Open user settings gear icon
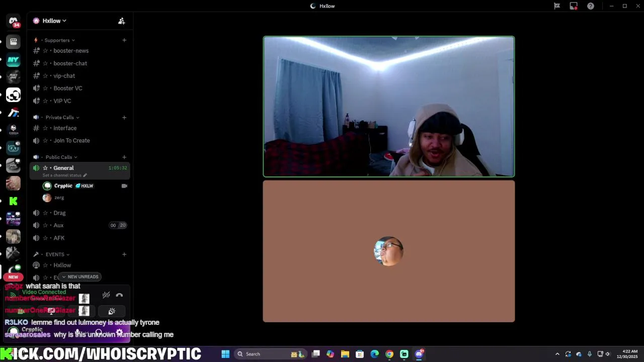 tap(119, 332)
